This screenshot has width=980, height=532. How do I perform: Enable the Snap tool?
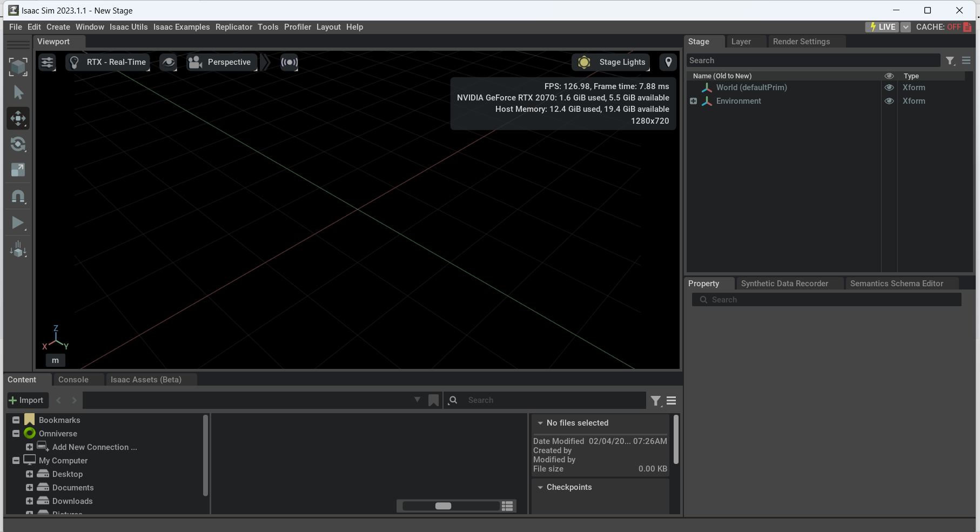click(18, 197)
